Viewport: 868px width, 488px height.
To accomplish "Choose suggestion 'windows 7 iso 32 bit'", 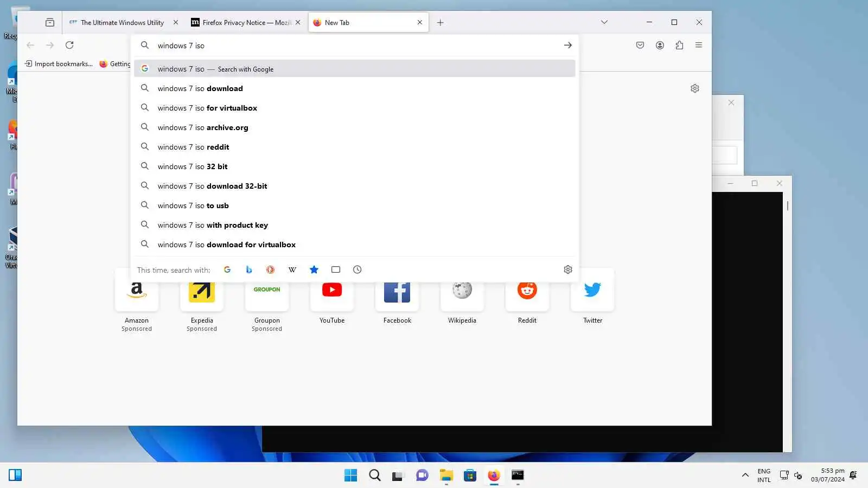I will coord(355,166).
